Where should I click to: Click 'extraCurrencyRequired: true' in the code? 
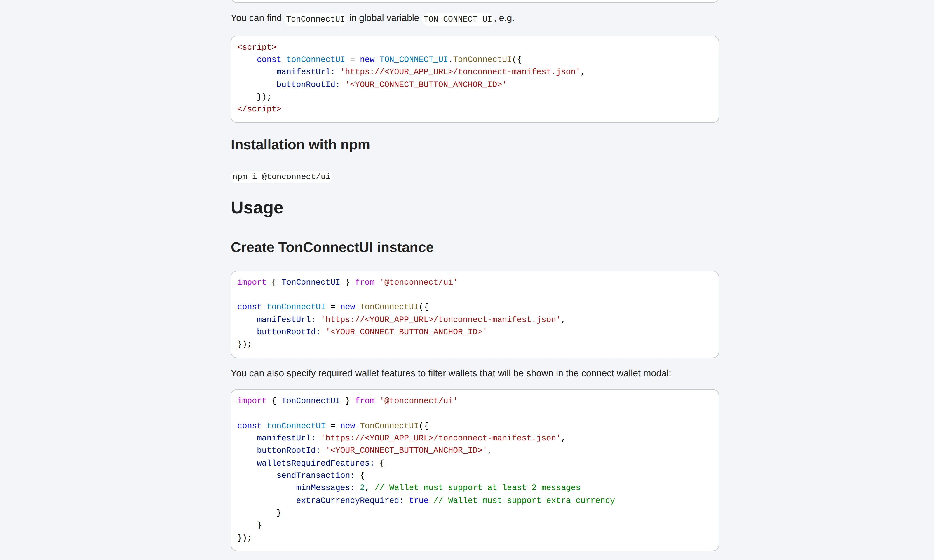click(362, 501)
